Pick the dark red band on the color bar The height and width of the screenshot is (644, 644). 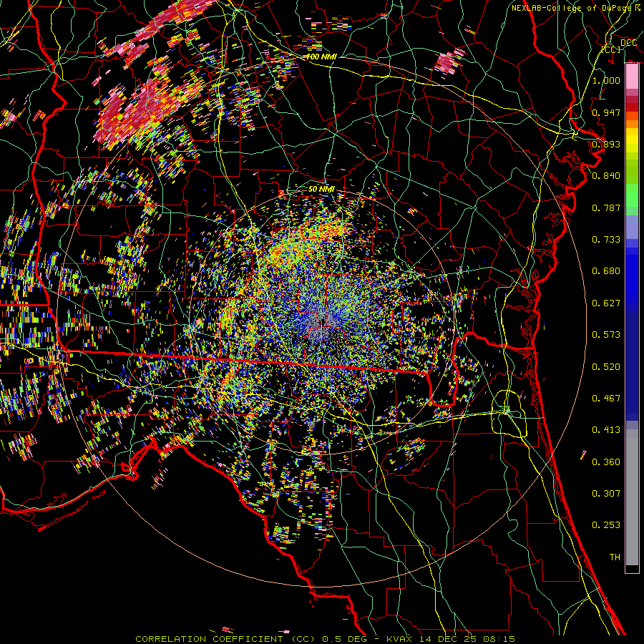[632, 107]
